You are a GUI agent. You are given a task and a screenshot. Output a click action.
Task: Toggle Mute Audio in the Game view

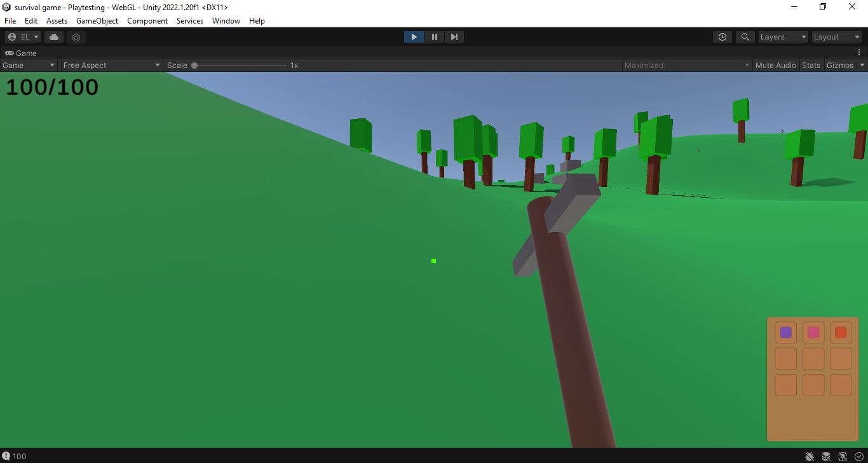pos(775,64)
